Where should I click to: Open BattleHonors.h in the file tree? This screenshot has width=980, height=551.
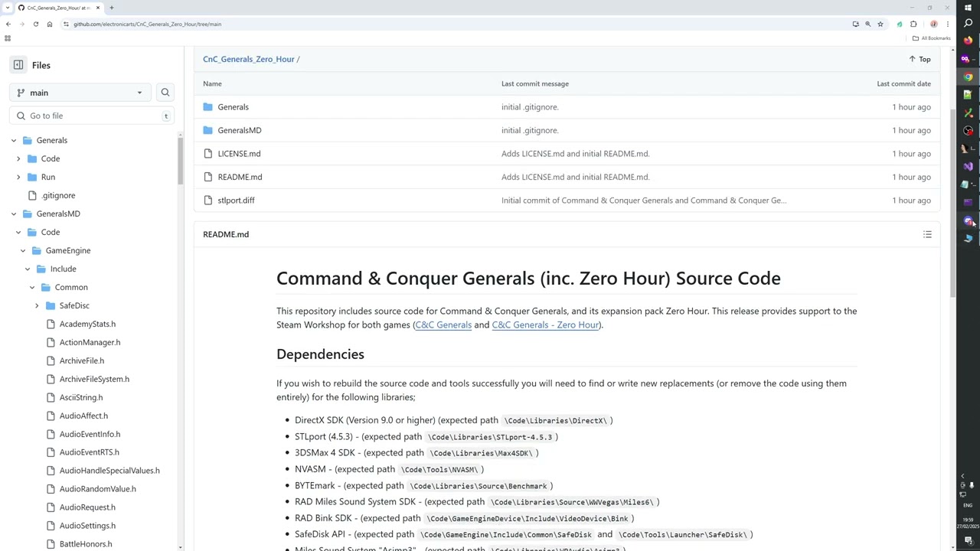click(x=86, y=544)
